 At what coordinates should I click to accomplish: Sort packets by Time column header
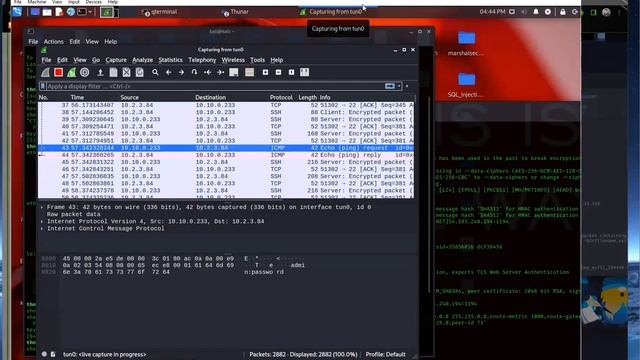click(x=77, y=98)
